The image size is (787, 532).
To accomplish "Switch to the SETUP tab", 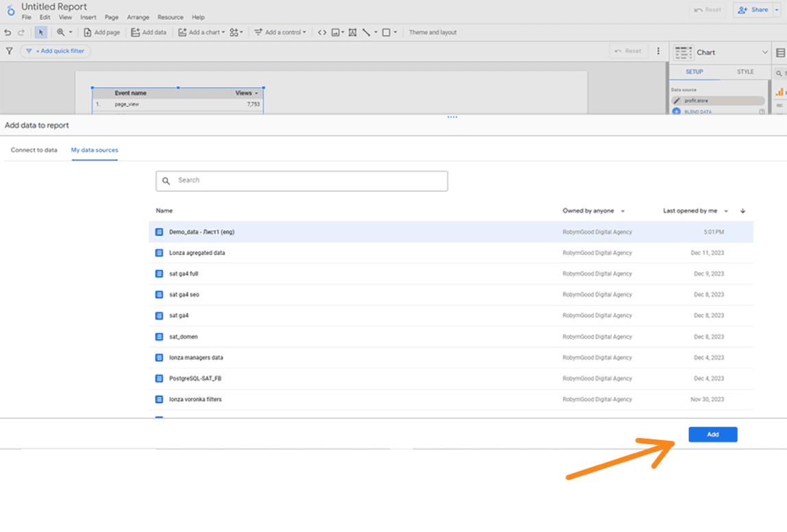I will coord(694,72).
